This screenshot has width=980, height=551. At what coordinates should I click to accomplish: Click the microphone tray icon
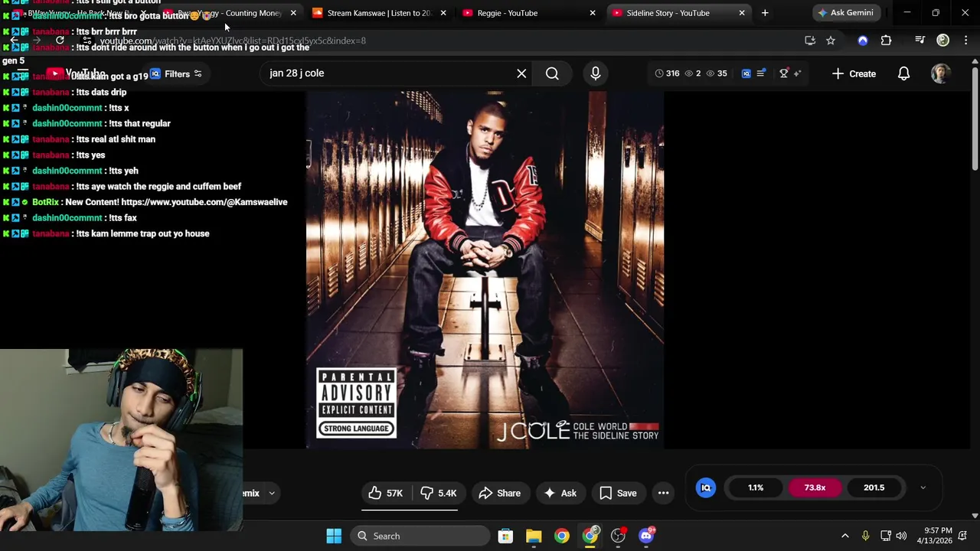point(865,536)
